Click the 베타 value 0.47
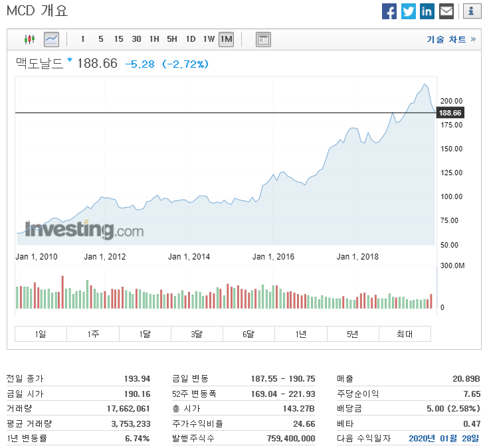This screenshot has height=448, width=485. pos(472,423)
